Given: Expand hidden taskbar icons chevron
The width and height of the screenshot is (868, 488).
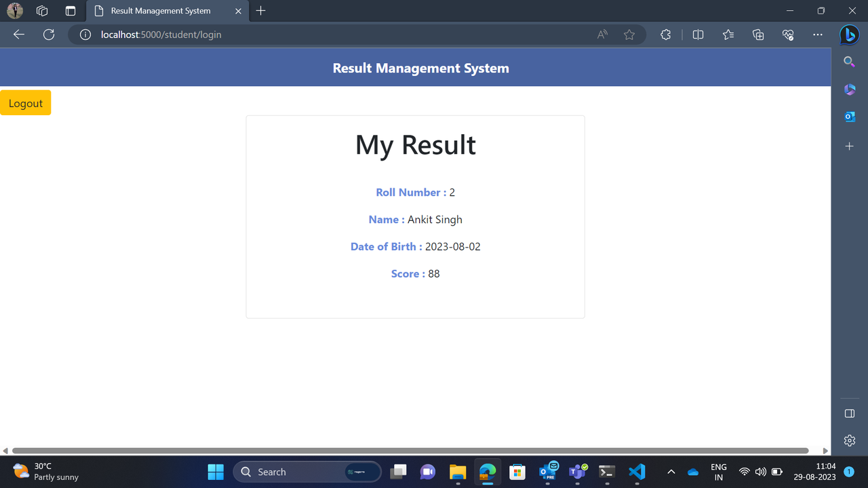Looking at the screenshot, I should (x=671, y=472).
